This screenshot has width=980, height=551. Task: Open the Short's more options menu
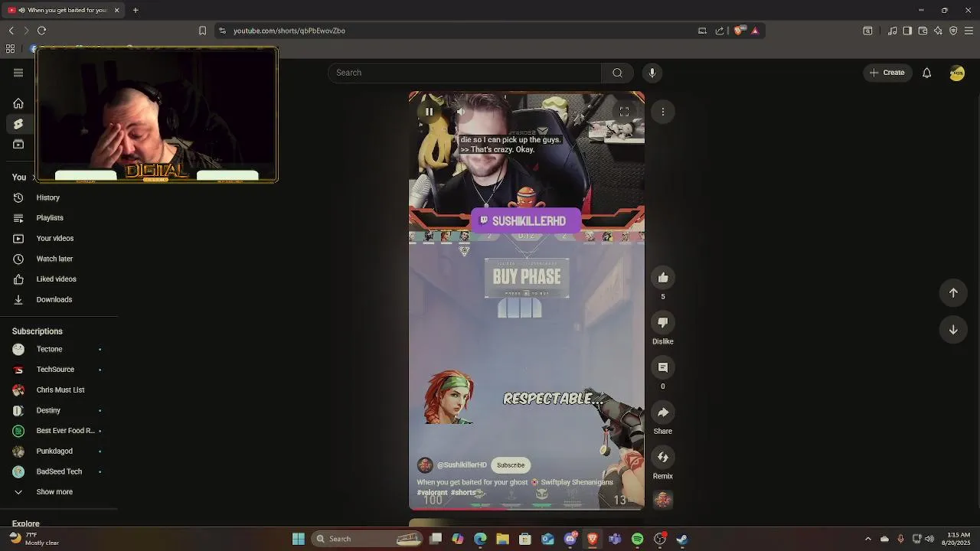point(663,112)
